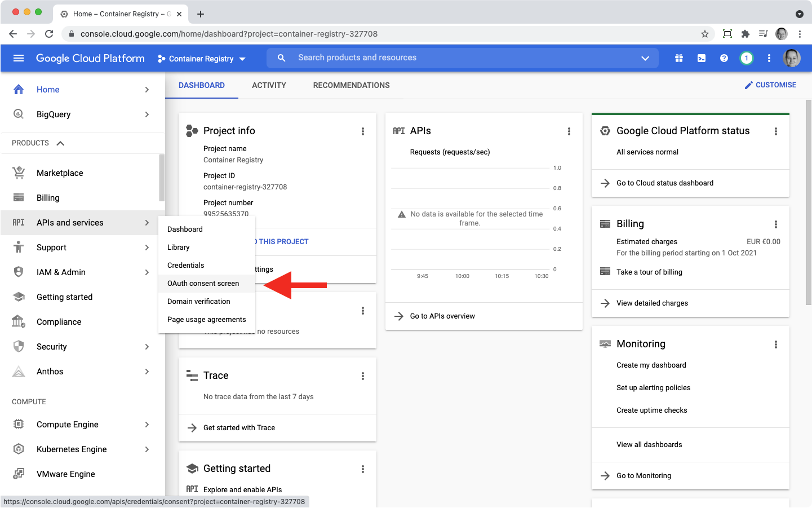Open Monitoring card options menu
Screen dimensions: 812x508
click(x=776, y=344)
